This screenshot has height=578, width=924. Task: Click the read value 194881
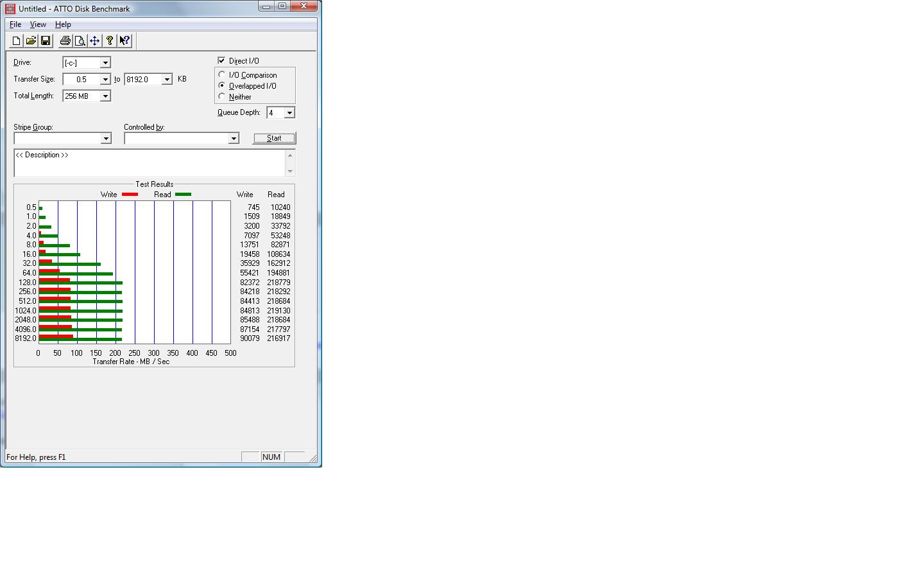[x=278, y=273]
